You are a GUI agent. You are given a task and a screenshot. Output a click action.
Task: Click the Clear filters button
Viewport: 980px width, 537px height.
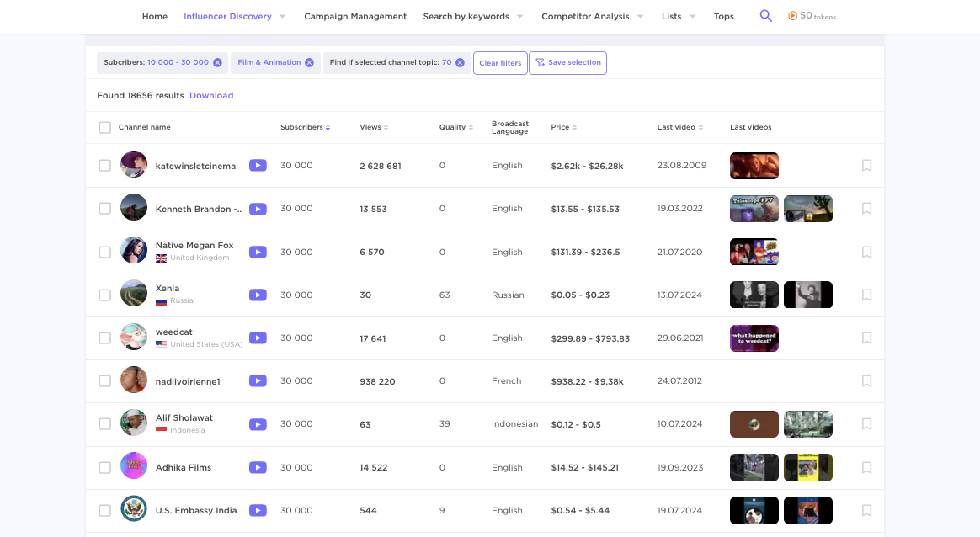click(x=500, y=62)
